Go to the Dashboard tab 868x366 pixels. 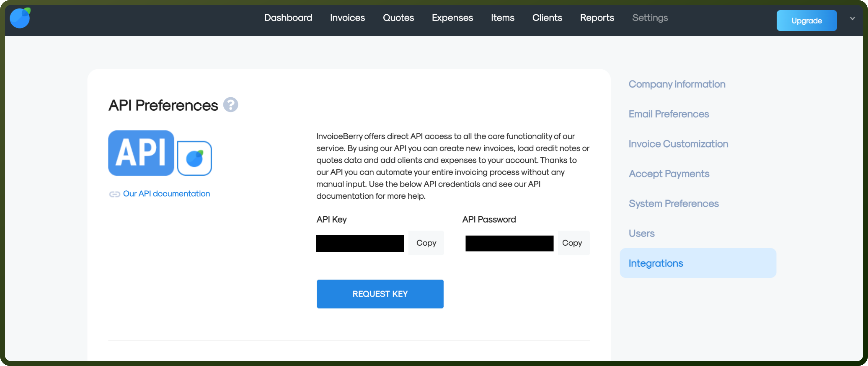click(x=288, y=18)
